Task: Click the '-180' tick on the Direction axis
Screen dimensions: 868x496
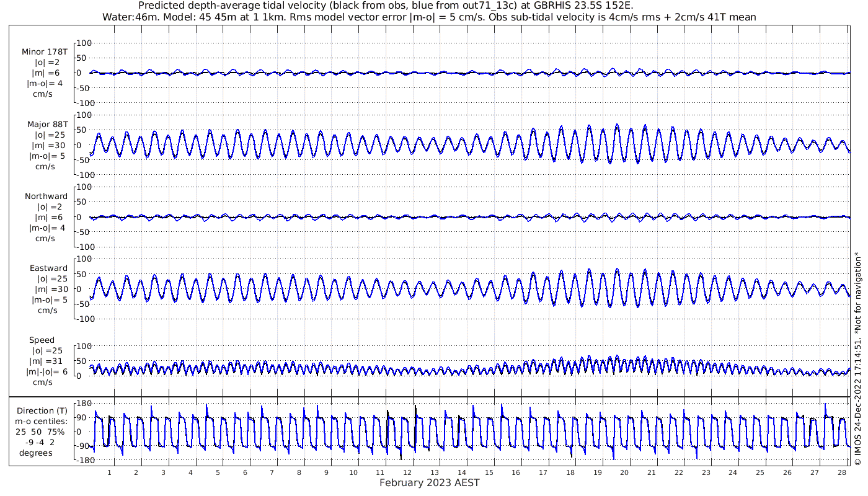Action: (x=83, y=460)
